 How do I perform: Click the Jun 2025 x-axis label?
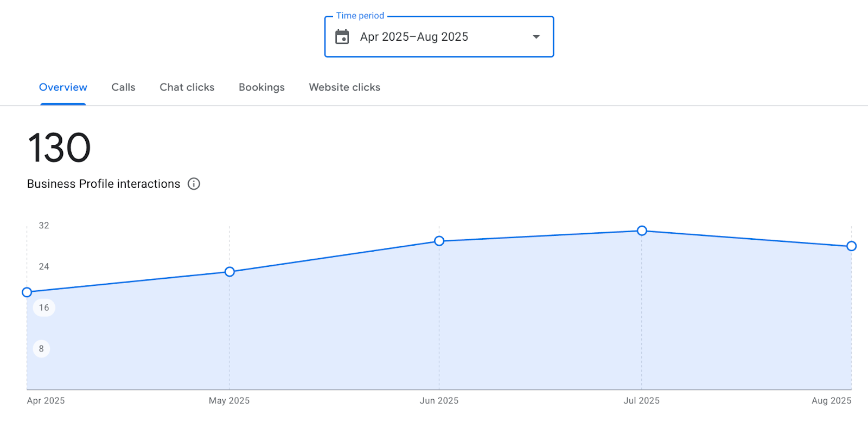439,401
